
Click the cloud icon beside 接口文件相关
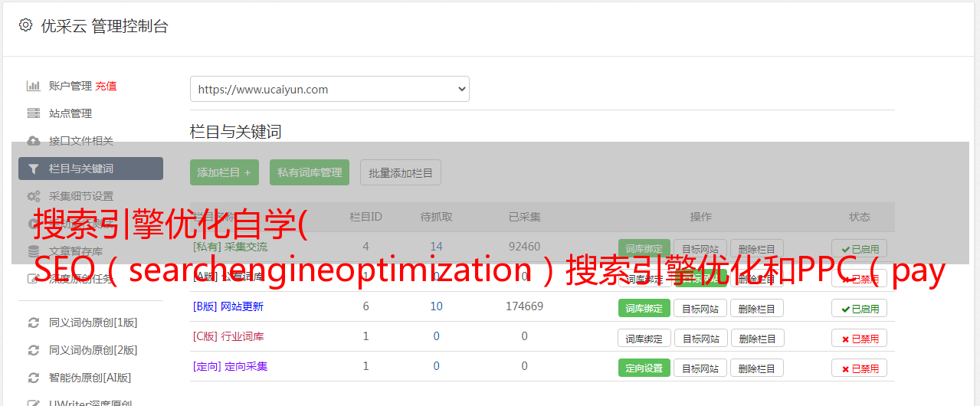34,141
